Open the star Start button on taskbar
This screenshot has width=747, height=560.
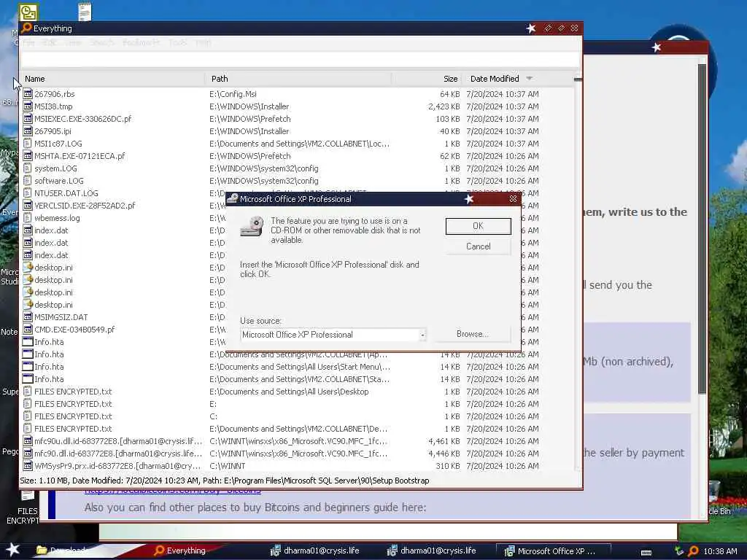tap(12, 550)
